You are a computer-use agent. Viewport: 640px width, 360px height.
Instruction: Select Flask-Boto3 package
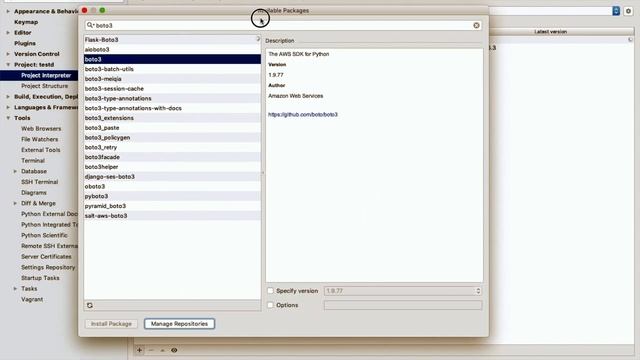[172, 40]
